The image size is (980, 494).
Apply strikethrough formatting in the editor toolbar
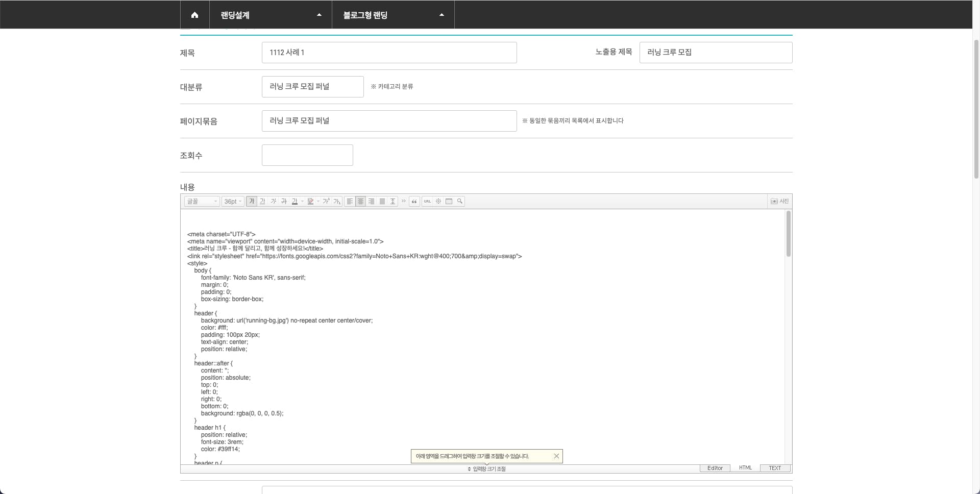(284, 202)
